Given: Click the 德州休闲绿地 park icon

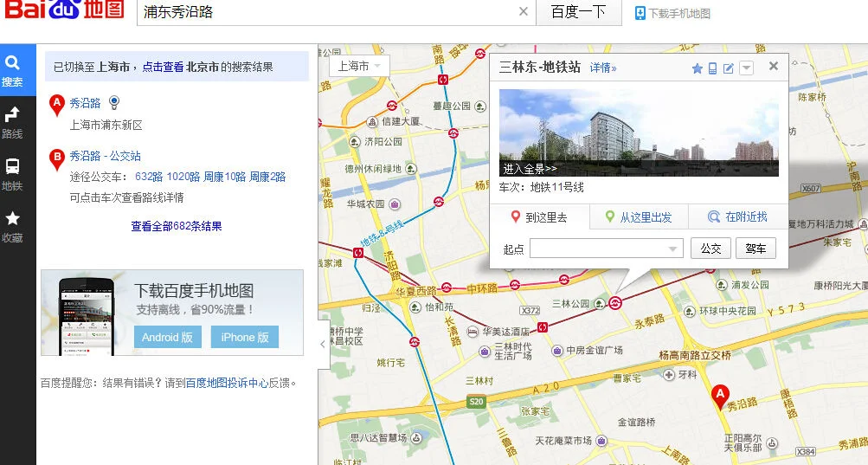Looking at the screenshot, I should point(411,169).
